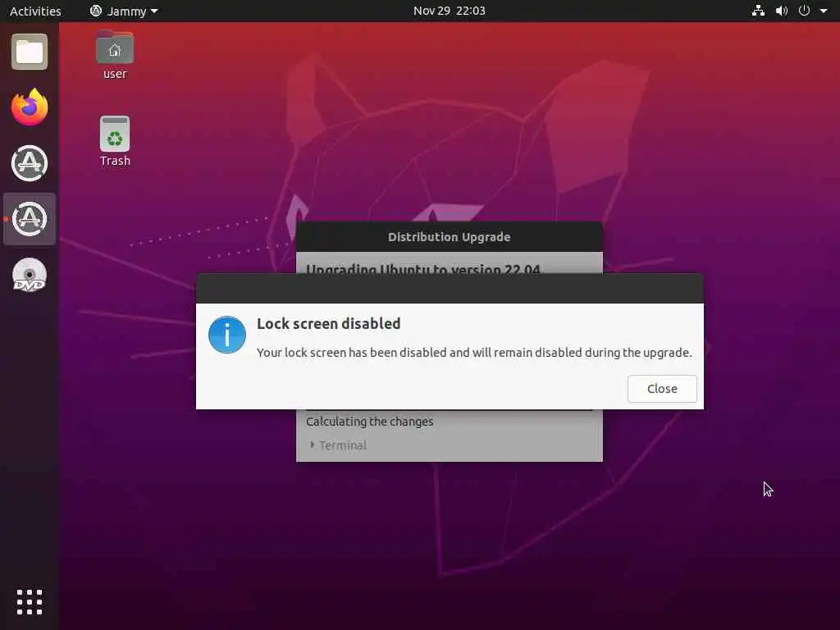Image resolution: width=840 pixels, height=630 pixels.
Task: Click the 'Lock screen disabled' heading
Action: pyautogui.click(x=328, y=323)
